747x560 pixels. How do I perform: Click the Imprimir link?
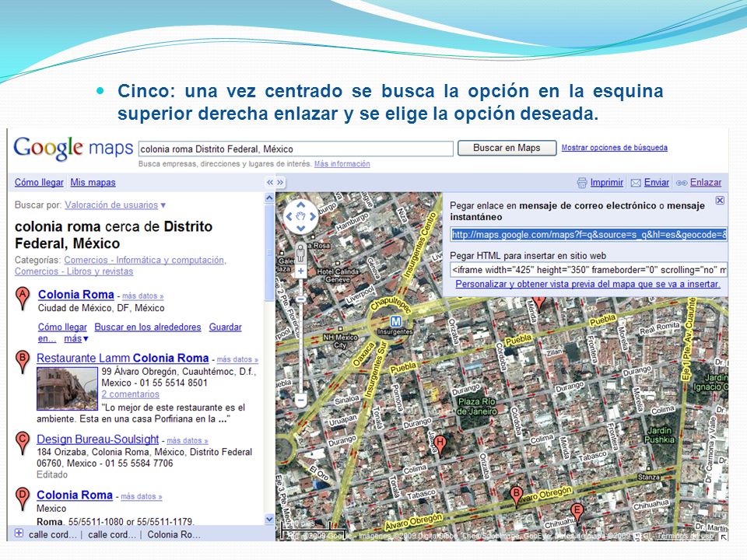(606, 182)
